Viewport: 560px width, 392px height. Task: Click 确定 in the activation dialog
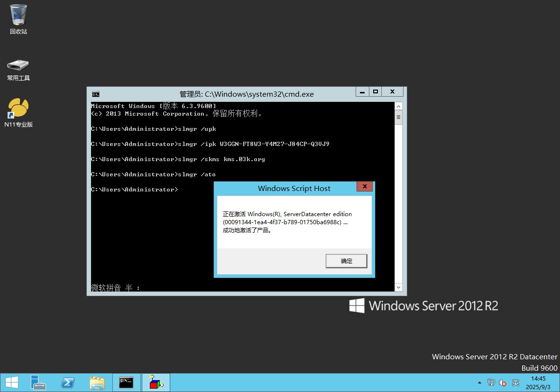click(x=346, y=261)
